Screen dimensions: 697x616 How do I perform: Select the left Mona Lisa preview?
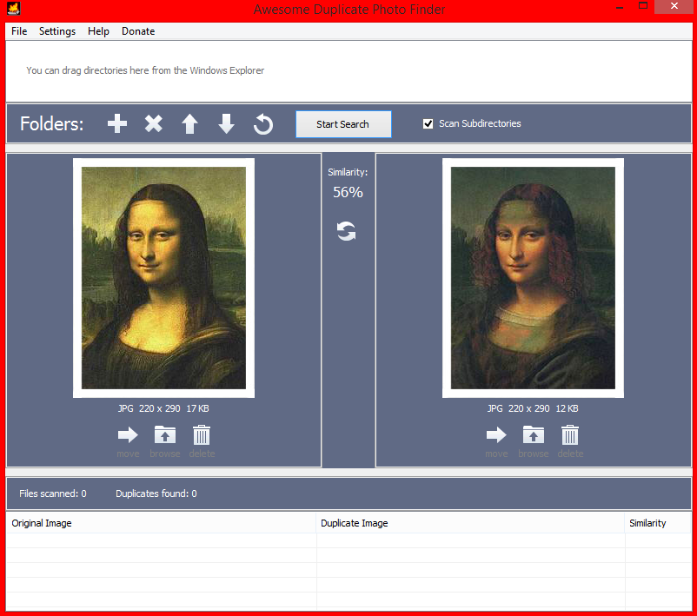tap(163, 276)
